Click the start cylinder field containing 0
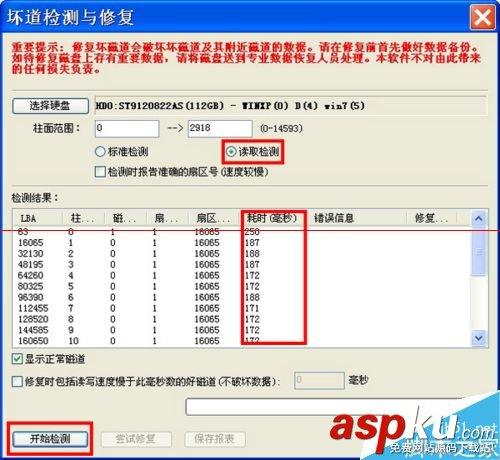 pos(127,129)
